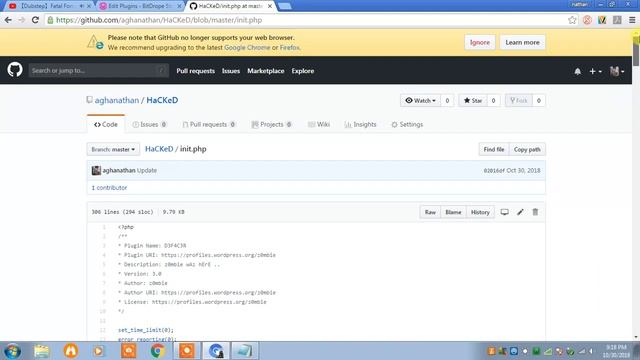The width and height of the screenshot is (640, 360).
Task: Open the Blame view
Action: pos(453,212)
